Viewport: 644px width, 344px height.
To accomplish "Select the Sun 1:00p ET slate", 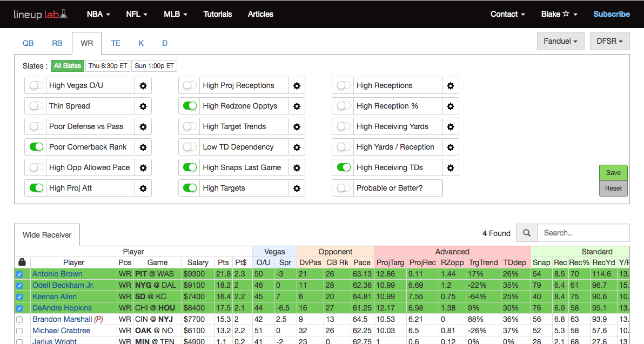I will click(x=155, y=66).
